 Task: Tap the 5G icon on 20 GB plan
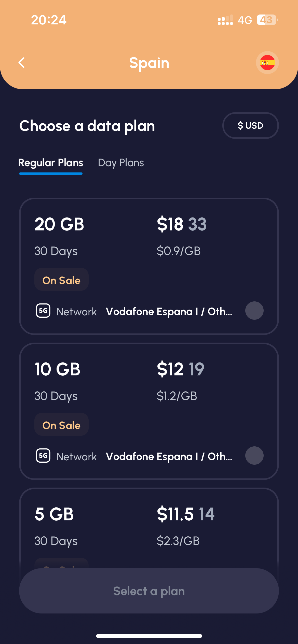(x=43, y=311)
